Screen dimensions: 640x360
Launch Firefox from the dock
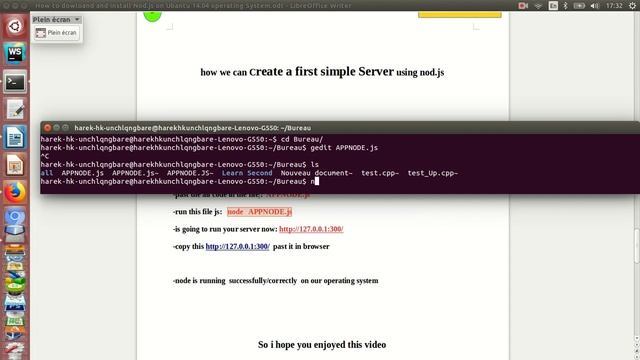(x=15, y=192)
